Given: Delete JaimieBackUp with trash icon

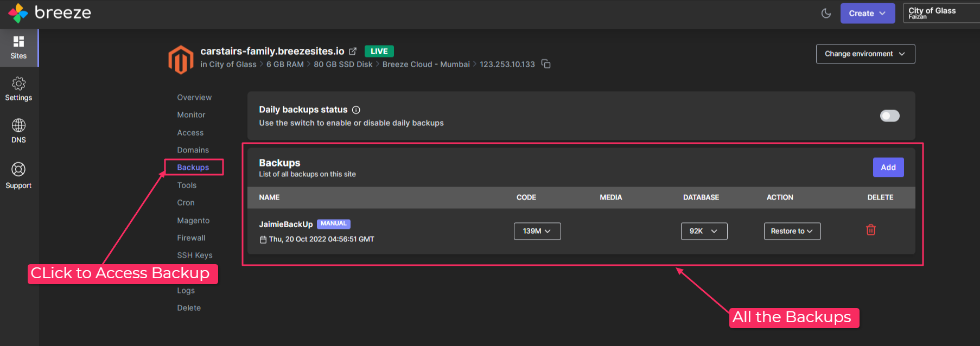Looking at the screenshot, I should point(871,230).
